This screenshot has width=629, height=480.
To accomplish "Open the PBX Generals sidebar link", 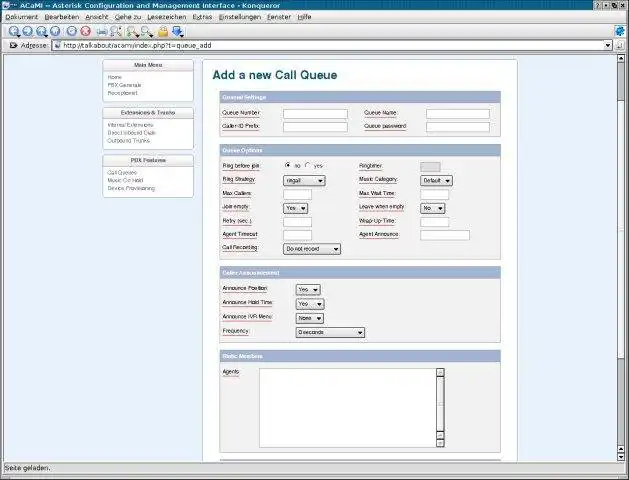I will pyautogui.click(x=124, y=85).
